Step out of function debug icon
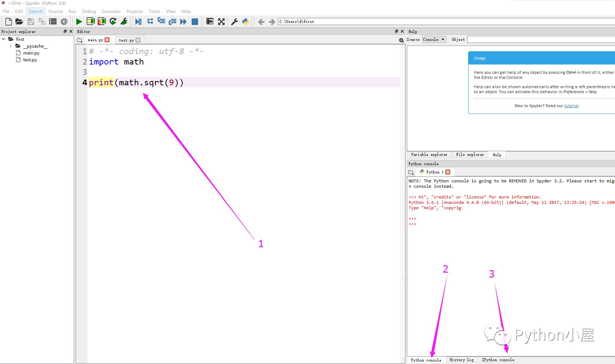615x364 pixels. [172, 21]
